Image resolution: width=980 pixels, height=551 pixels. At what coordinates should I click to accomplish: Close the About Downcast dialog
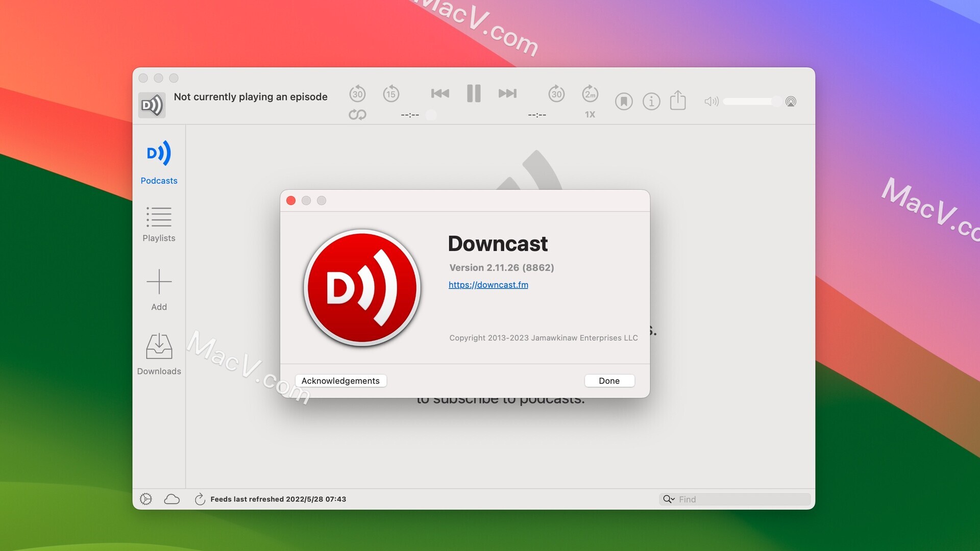click(x=291, y=201)
